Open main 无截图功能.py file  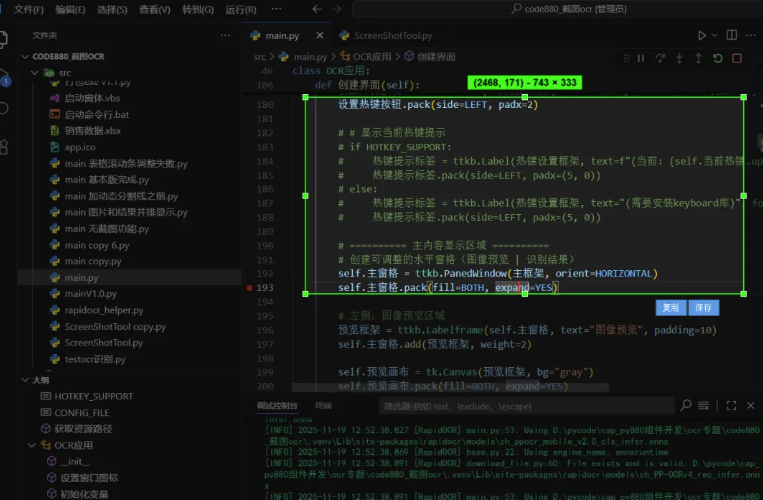(107, 229)
